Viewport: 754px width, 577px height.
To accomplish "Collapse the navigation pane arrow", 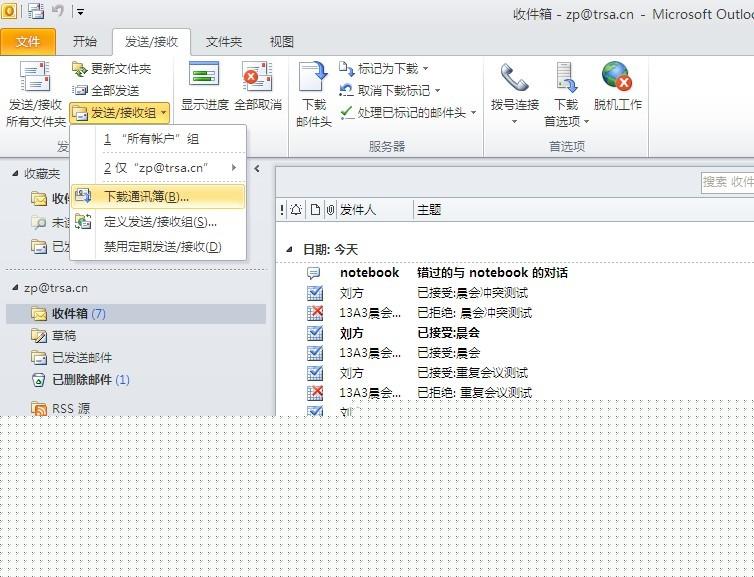I will point(257,169).
